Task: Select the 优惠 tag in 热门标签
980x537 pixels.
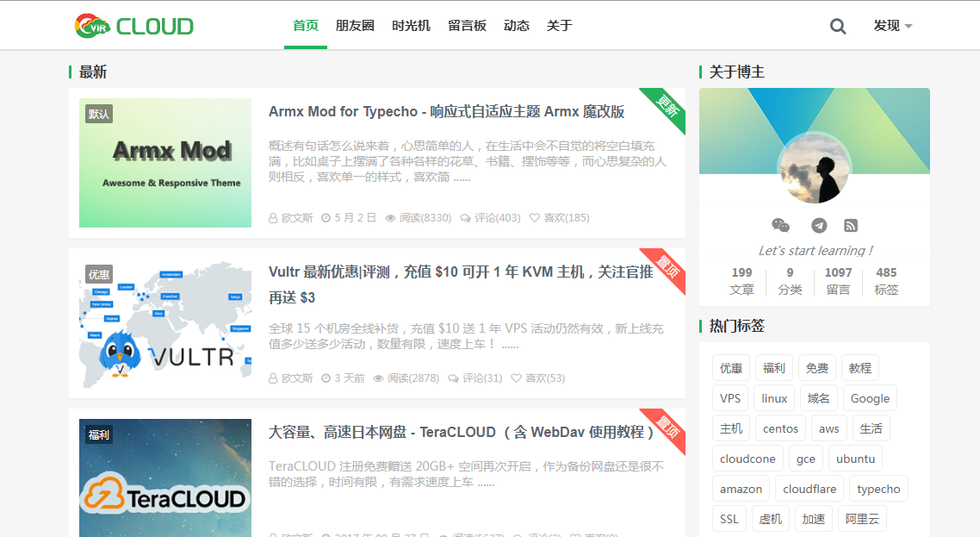Action: click(730, 368)
